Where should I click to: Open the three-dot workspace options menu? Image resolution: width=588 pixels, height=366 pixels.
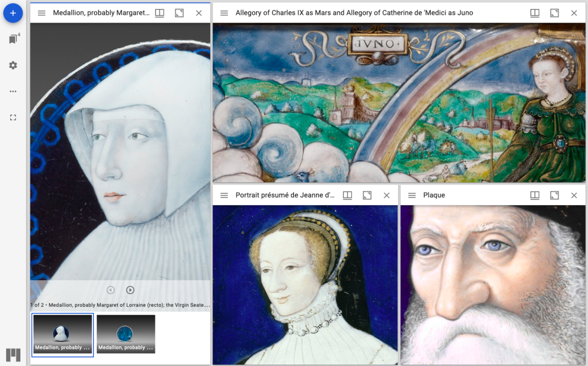pyautogui.click(x=13, y=91)
